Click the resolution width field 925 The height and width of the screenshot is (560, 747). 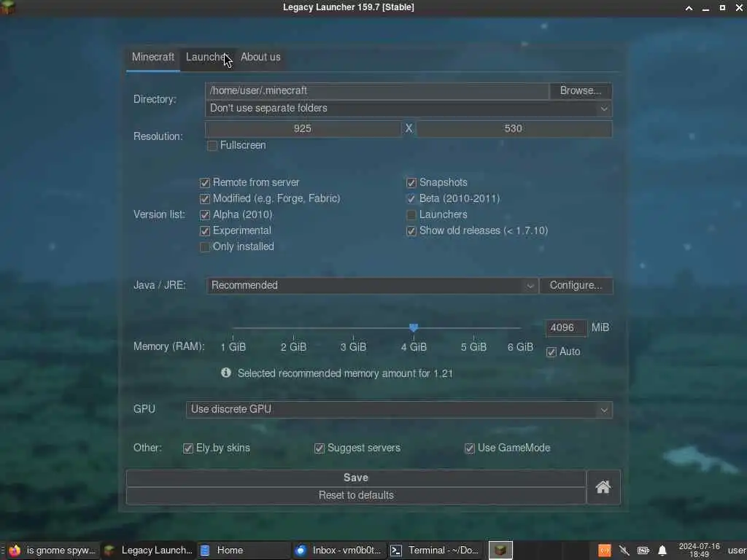tap(303, 128)
